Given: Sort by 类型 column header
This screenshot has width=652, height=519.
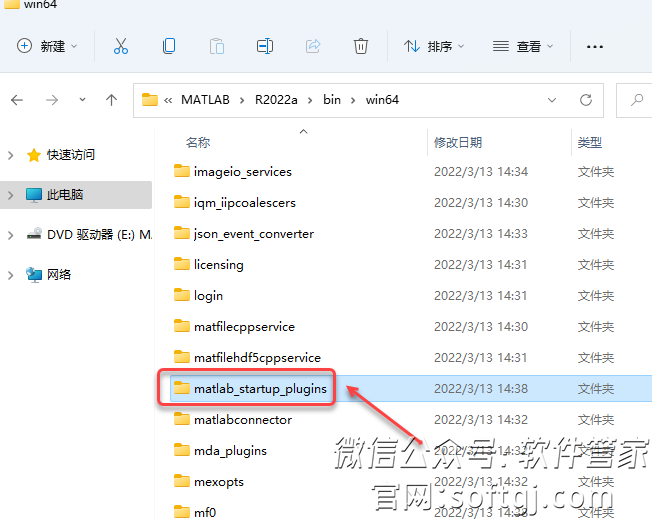Looking at the screenshot, I should pyautogui.click(x=590, y=143).
